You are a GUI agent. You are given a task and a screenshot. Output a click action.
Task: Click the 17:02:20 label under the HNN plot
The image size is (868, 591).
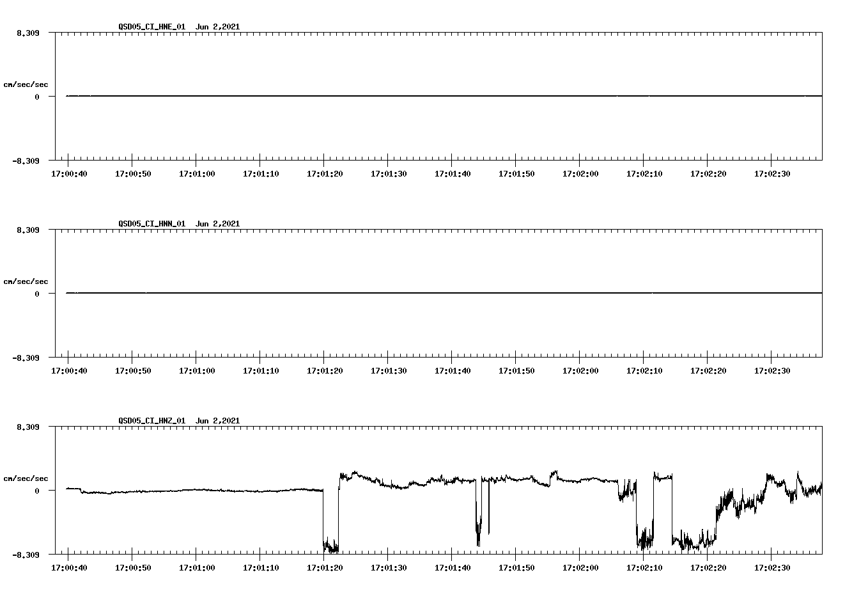[708, 371]
